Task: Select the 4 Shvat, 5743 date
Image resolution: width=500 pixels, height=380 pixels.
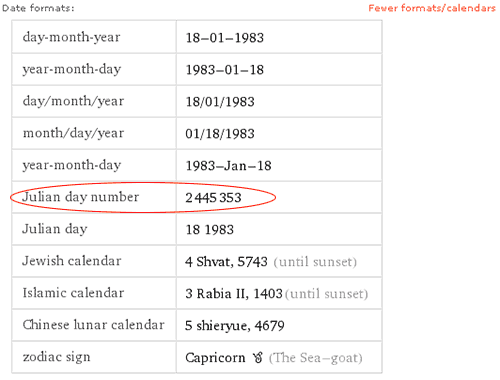Action: (x=226, y=262)
